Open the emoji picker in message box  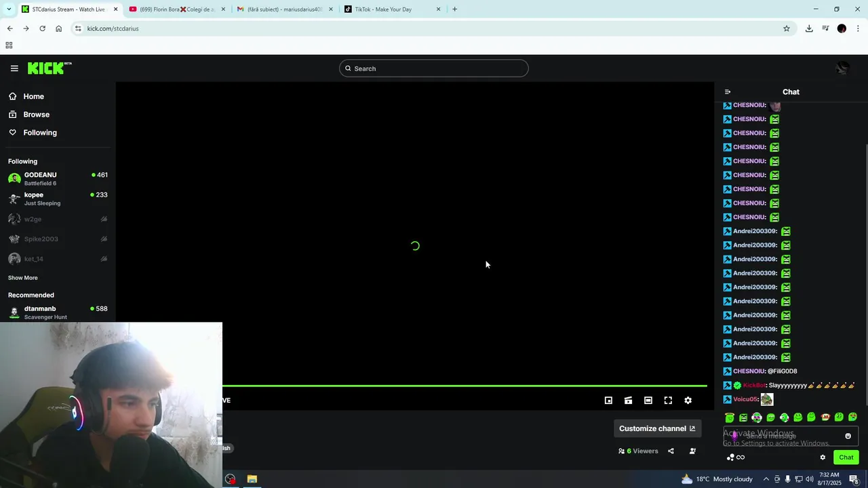click(848, 436)
